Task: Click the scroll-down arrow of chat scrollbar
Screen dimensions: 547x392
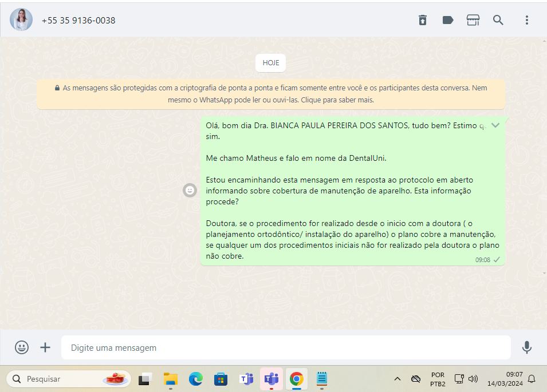Action: coord(545,273)
